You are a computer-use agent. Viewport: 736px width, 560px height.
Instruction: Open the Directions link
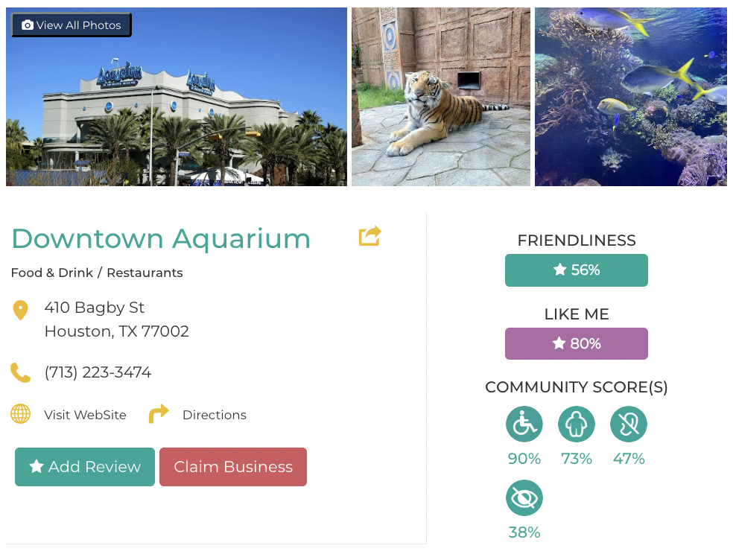(x=215, y=415)
